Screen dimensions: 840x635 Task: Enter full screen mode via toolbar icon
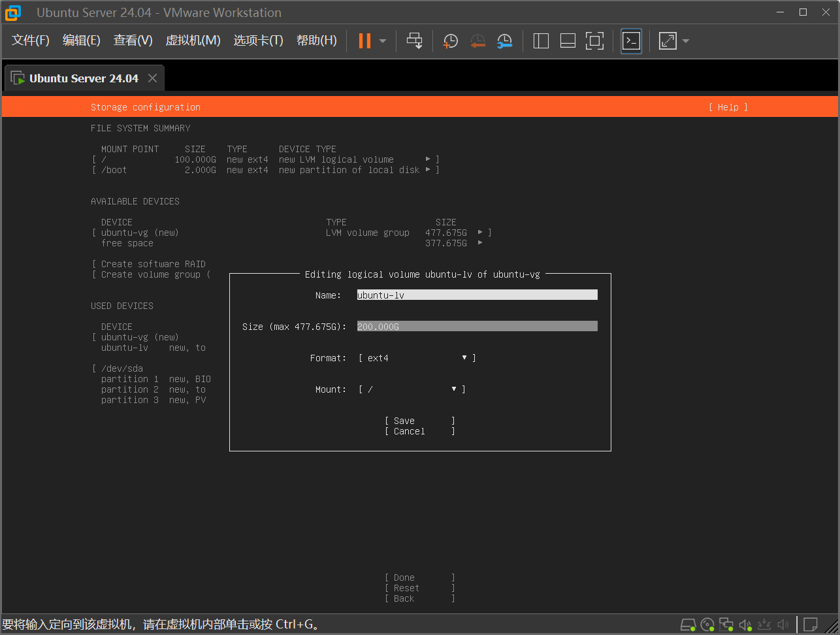click(594, 41)
